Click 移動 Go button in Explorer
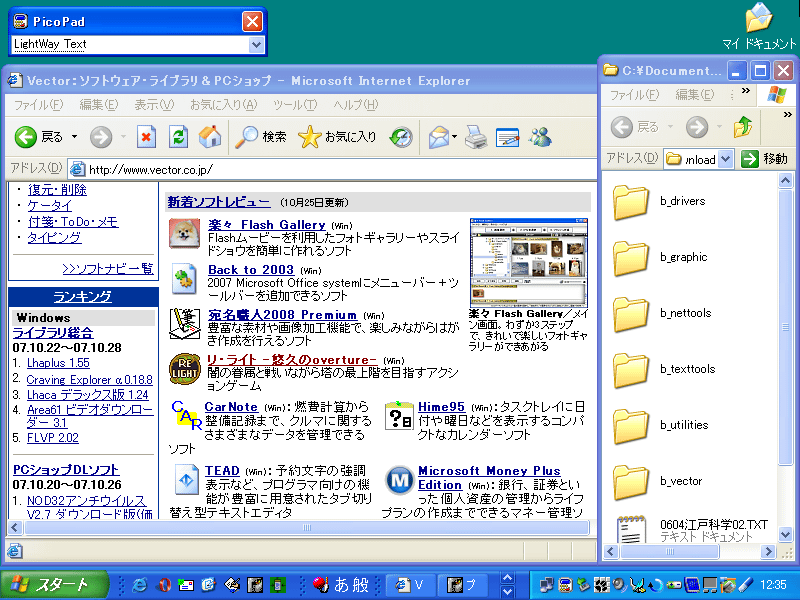This screenshot has height=600, width=800. pos(764,159)
